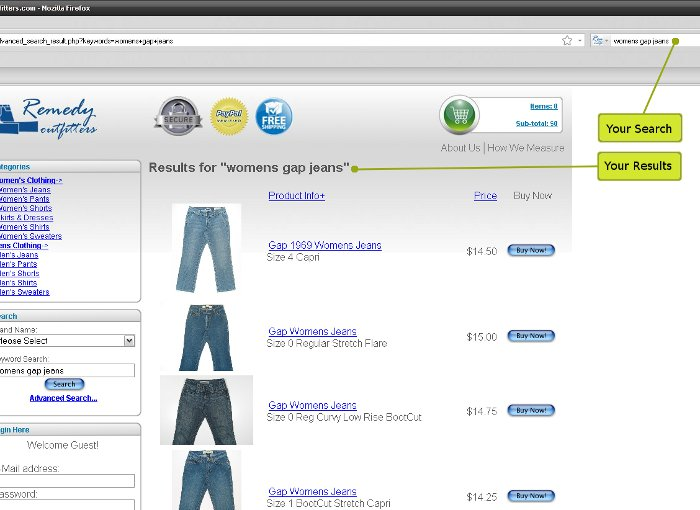Open Men's Shorts category
Image resolution: width=700 pixels, height=510 pixels.
pyautogui.click(x=19, y=273)
